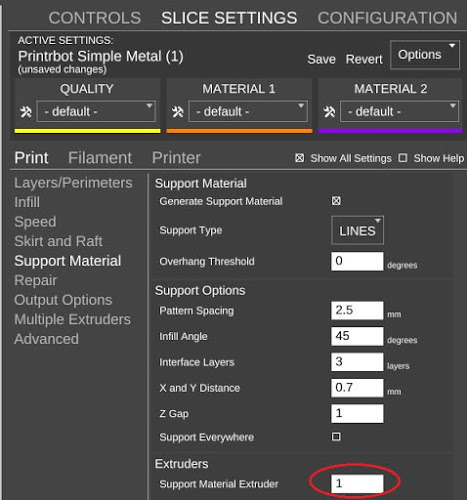Open the Options dropdown menu

coord(425,55)
